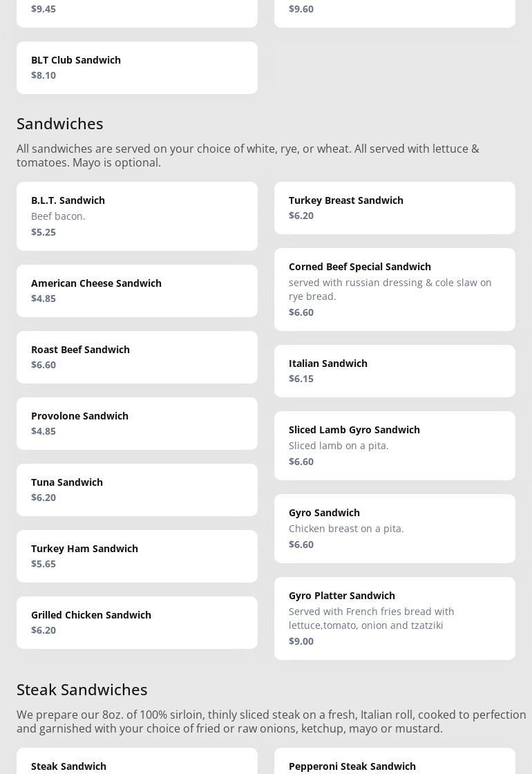The width and height of the screenshot is (532, 774).
Task: Click the $9.60 priced item card
Action: click(395, 11)
